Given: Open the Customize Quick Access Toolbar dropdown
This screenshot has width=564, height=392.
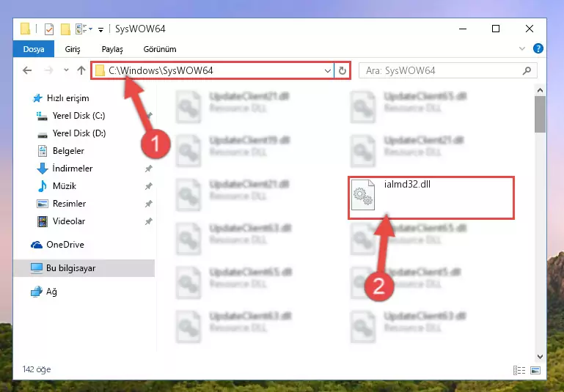Looking at the screenshot, I should [100, 30].
